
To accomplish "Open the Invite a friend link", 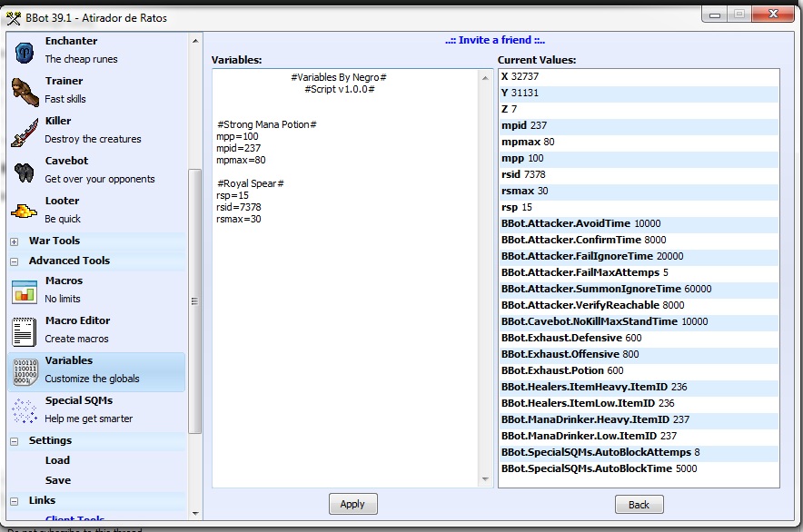I will pos(494,40).
